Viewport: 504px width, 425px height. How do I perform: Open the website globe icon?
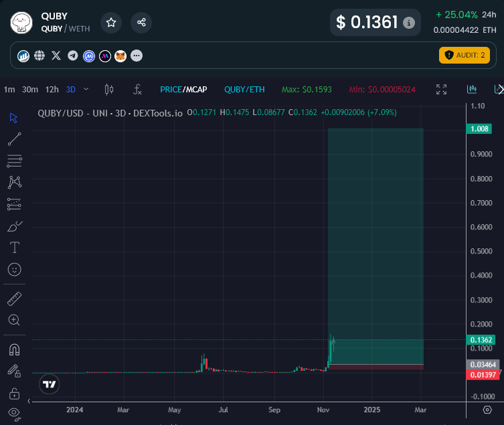39,56
